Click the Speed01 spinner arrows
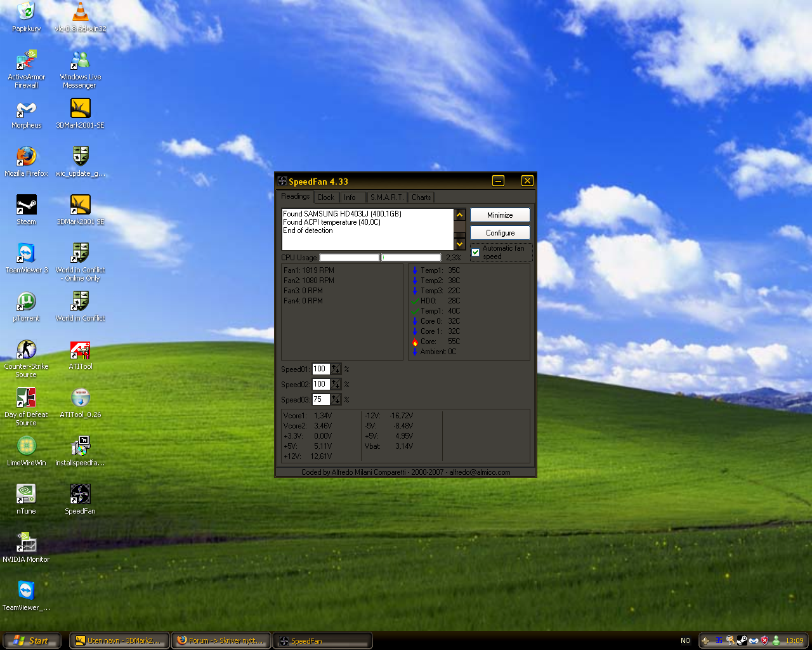The width and height of the screenshot is (812, 650). pyautogui.click(x=336, y=369)
